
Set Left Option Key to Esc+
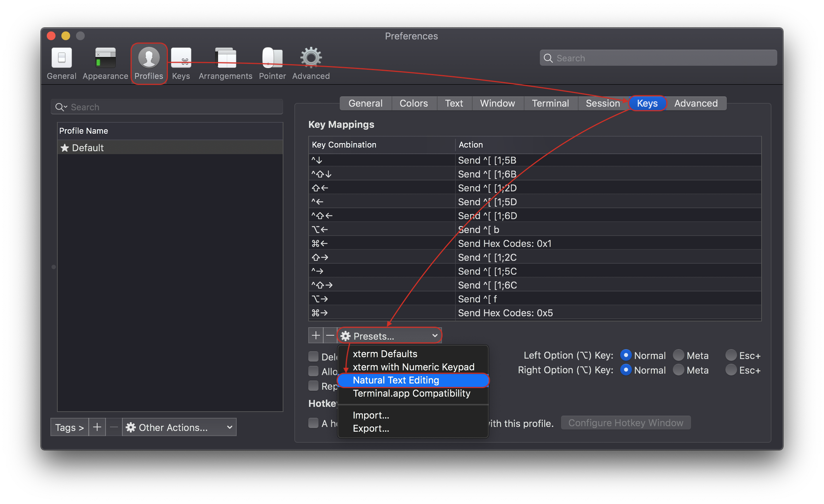pyautogui.click(x=731, y=355)
